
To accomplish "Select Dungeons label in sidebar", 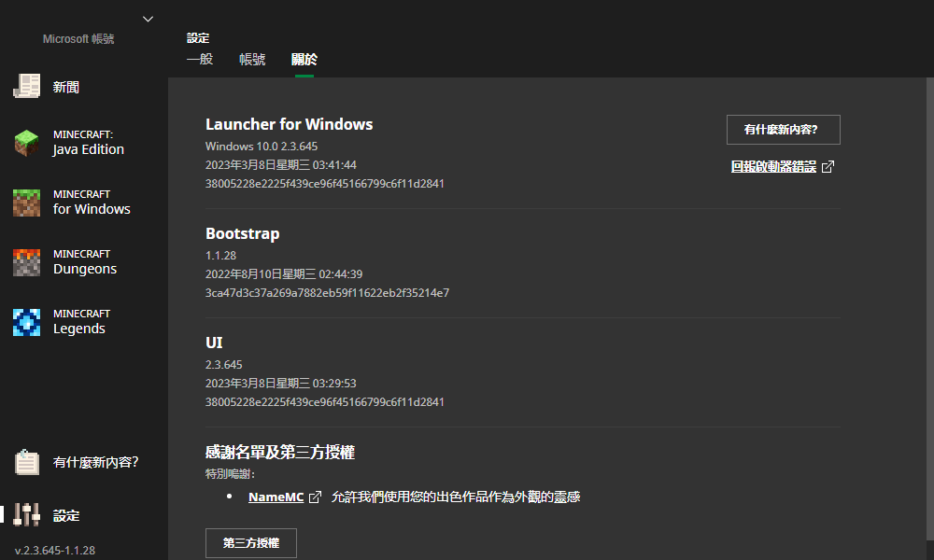I will [85, 269].
